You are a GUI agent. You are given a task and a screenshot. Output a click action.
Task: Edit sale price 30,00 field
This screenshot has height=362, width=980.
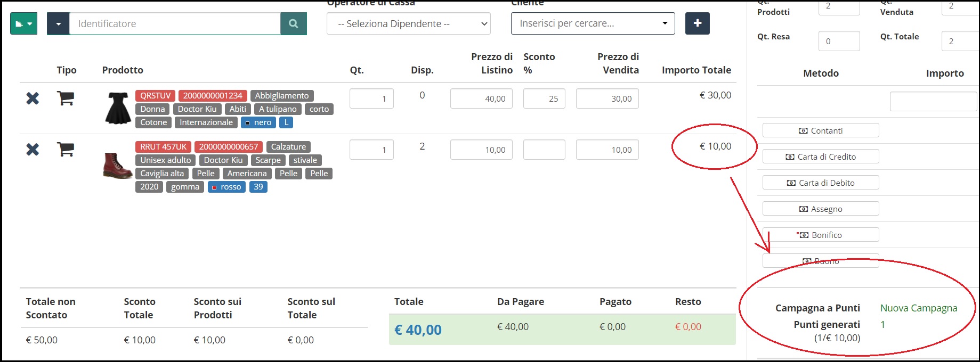608,98
